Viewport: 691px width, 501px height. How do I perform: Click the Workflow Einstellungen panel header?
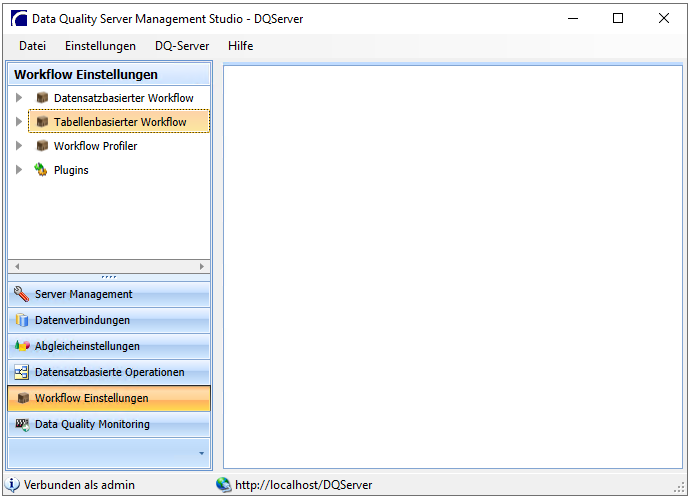109,74
